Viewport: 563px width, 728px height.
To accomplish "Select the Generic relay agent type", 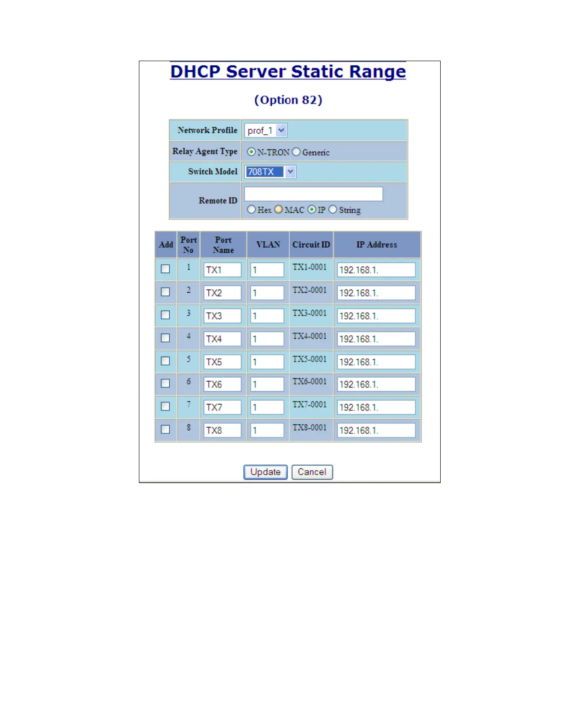I will point(296,152).
